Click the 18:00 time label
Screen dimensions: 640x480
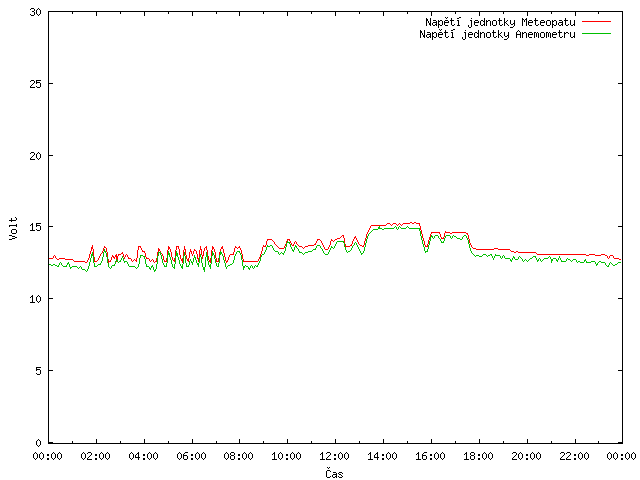pyautogui.click(x=478, y=456)
